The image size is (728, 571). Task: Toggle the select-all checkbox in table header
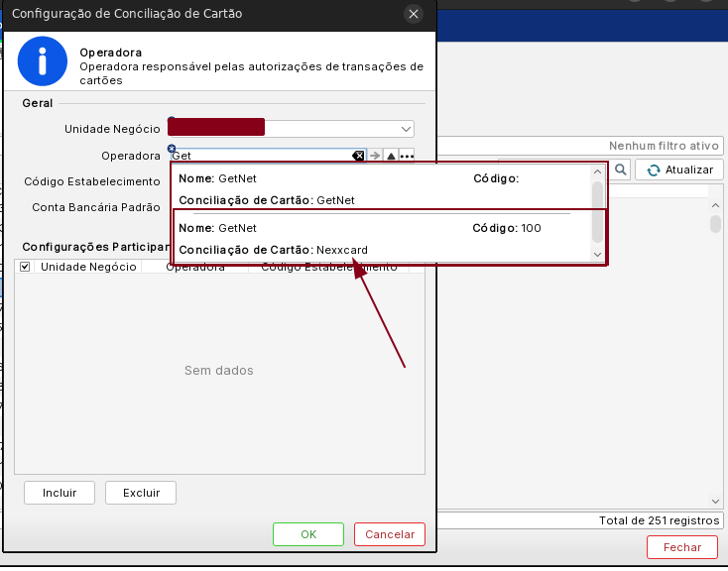(x=25, y=267)
